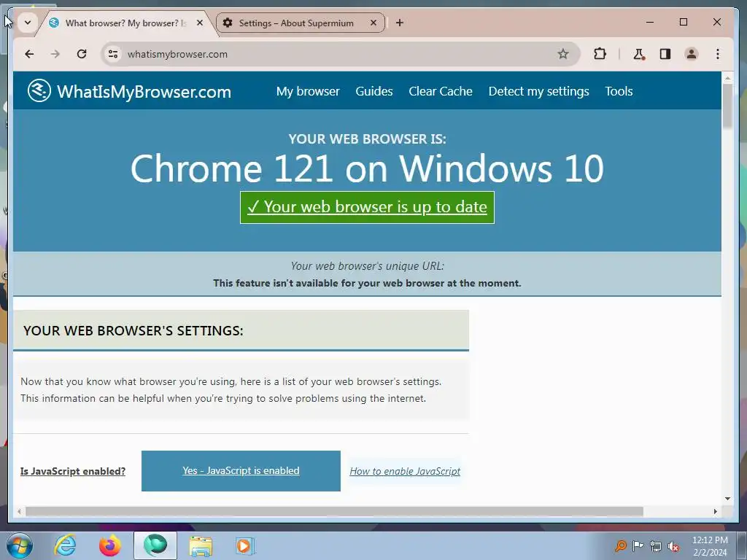The image size is (747, 560).
Task: Minimize the browser window
Action: click(x=650, y=23)
